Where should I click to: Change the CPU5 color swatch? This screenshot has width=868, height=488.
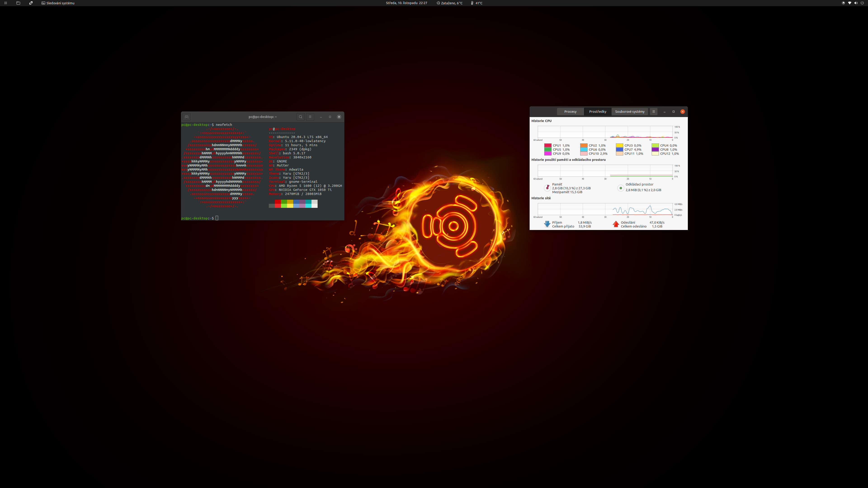point(547,150)
